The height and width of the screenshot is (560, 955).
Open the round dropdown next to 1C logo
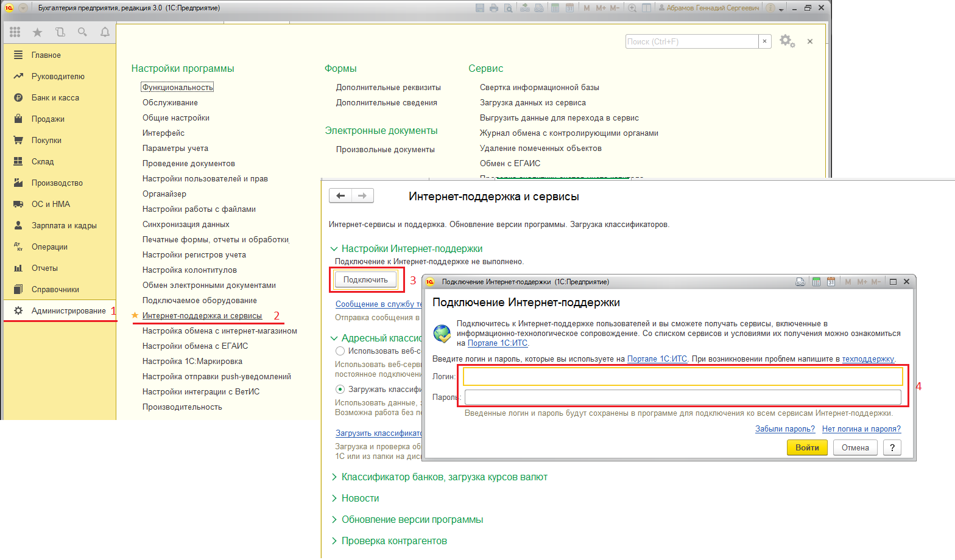point(23,8)
